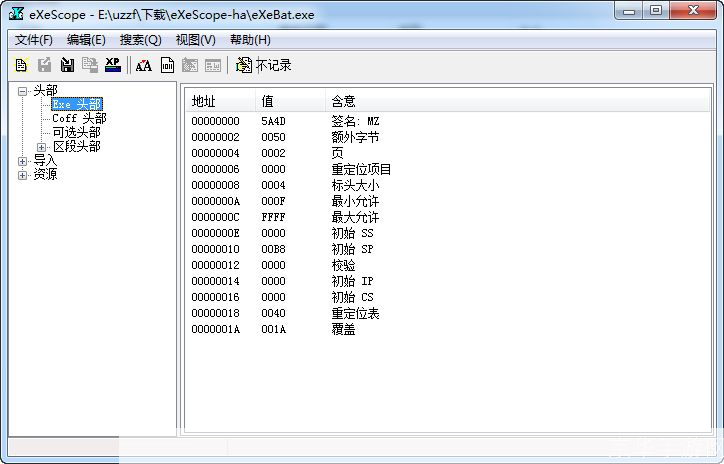Open the 搜索(Q) menu
This screenshot has width=724, height=464.
pos(140,40)
